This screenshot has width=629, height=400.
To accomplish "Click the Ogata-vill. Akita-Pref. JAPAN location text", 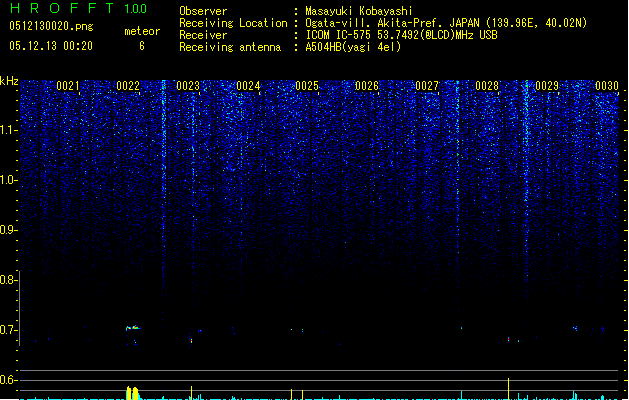I will [x=446, y=23].
